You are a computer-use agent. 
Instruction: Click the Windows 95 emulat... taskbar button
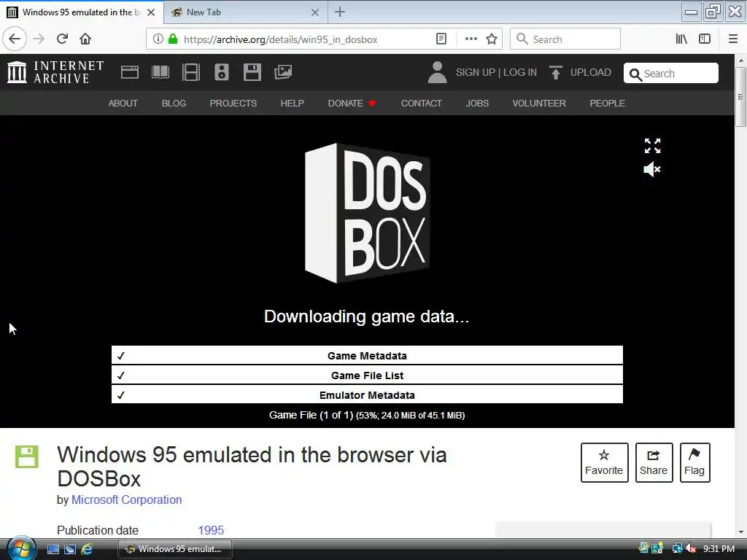point(175,549)
